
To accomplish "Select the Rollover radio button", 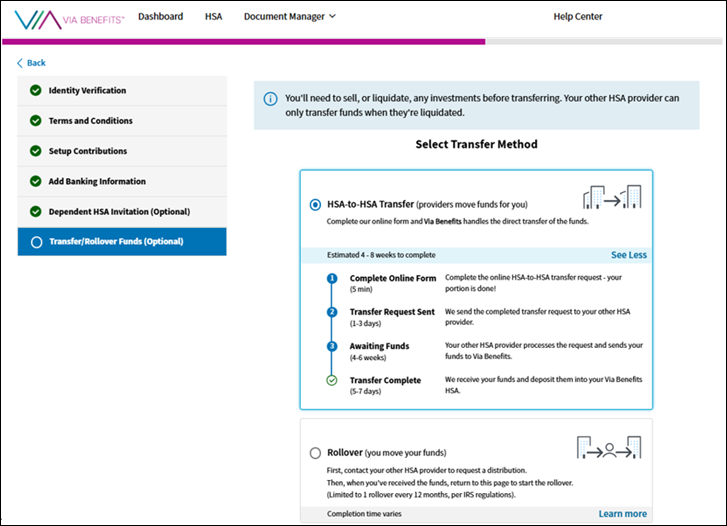I will (315, 453).
